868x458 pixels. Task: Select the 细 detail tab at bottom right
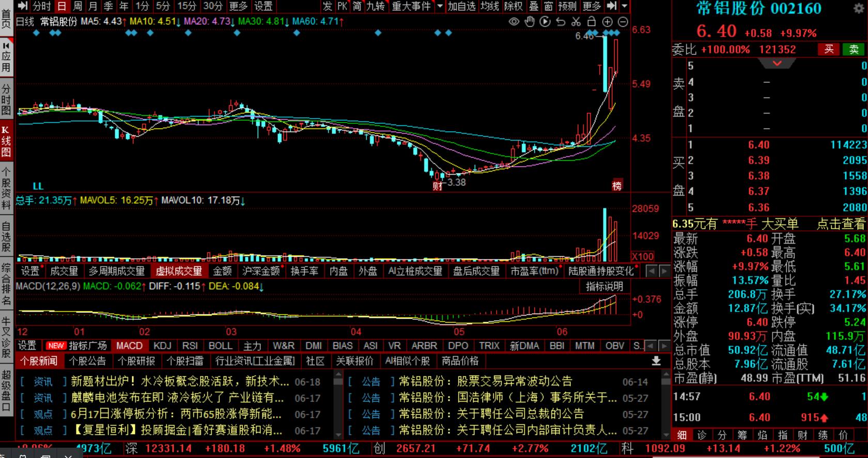pyautogui.click(x=682, y=435)
